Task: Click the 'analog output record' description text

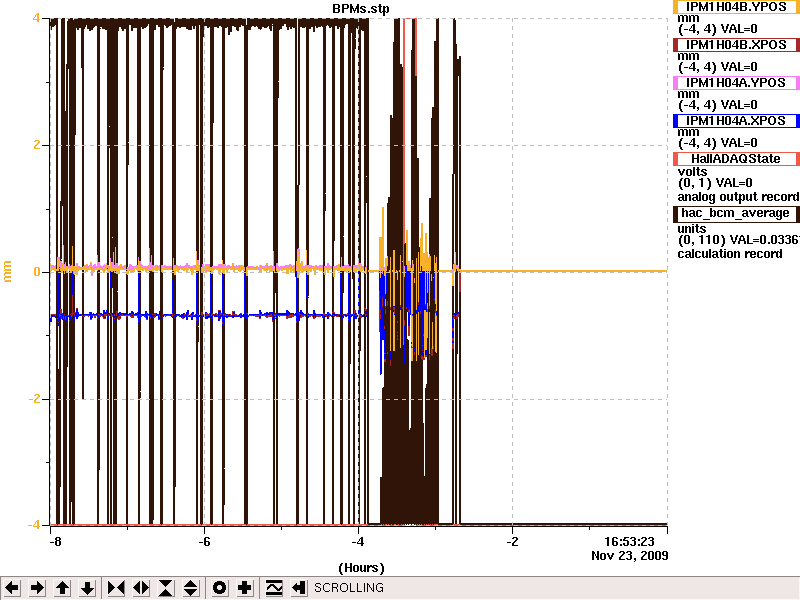Action: (738, 197)
